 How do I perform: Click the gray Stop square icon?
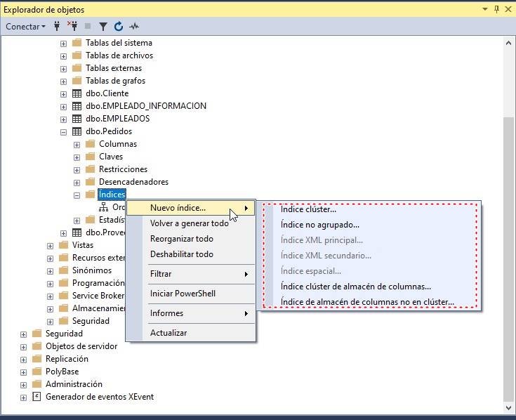88,26
